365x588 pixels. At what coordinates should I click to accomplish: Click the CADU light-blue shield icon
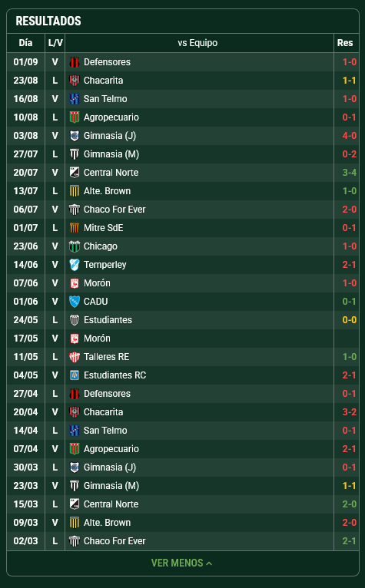pos(75,302)
